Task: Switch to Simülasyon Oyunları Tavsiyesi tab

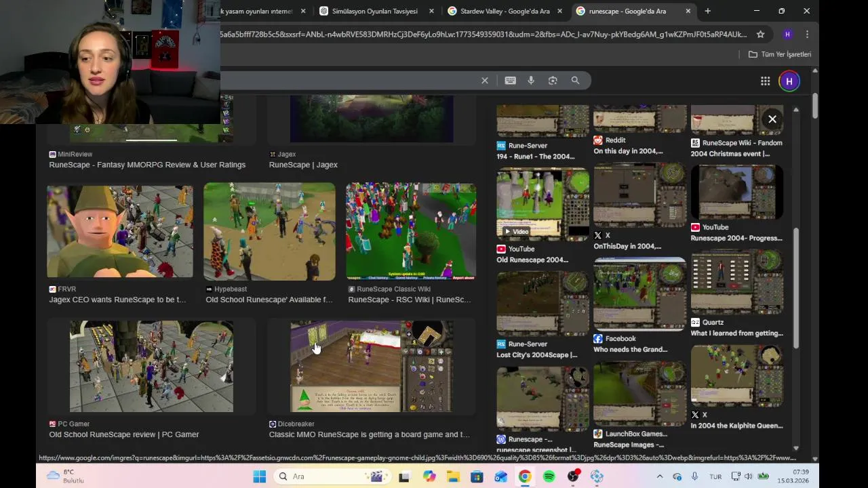Action: click(x=375, y=11)
